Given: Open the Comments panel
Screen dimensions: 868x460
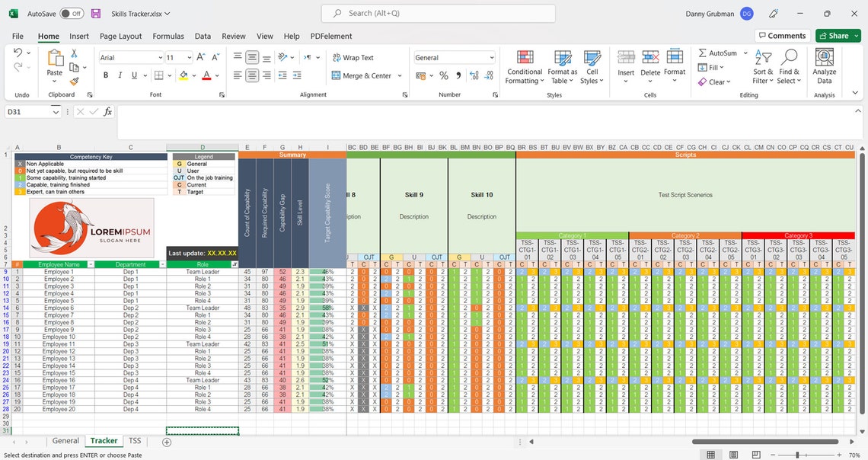Looking at the screenshot, I should click(782, 35).
